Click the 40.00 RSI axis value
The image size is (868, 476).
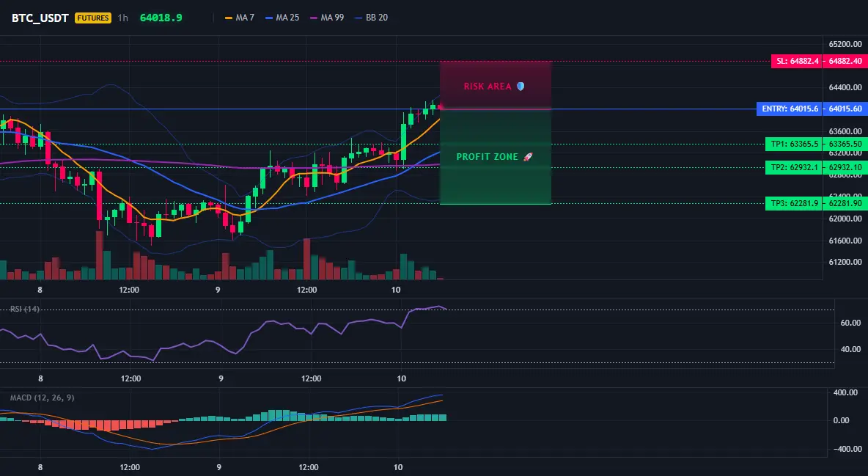point(851,349)
